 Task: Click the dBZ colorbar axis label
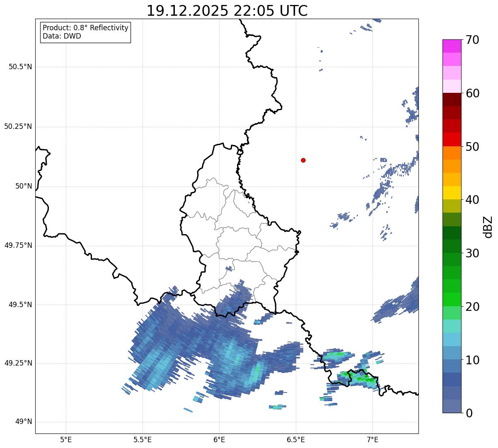coord(488,227)
